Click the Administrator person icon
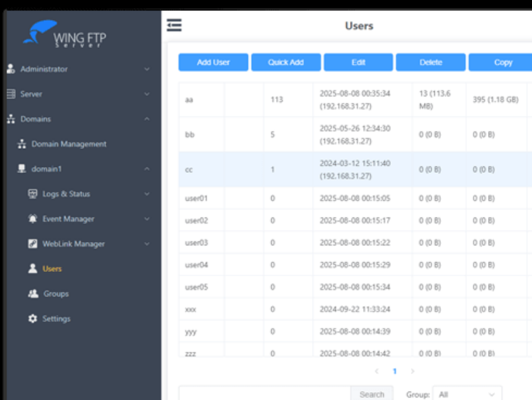 pos(10,69)
